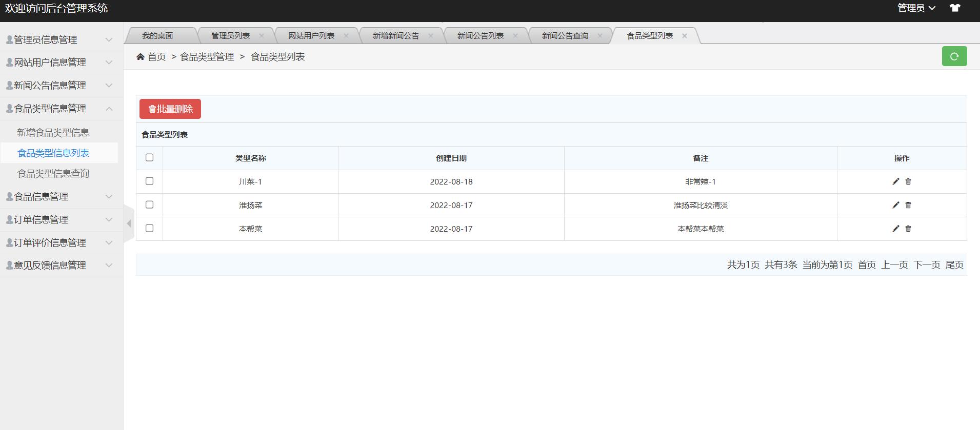Click the 批量删除 button
The height and width of the screenshot is (430, 980).
pyautogui.click(x=170, y=109)
